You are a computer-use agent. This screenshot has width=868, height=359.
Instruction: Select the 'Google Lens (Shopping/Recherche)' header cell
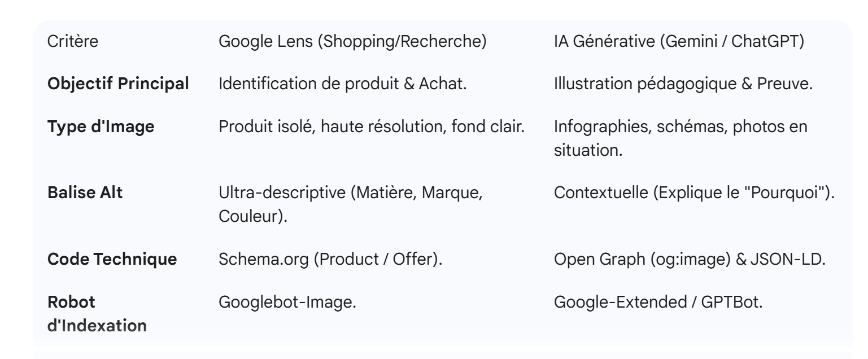[353, 43]
